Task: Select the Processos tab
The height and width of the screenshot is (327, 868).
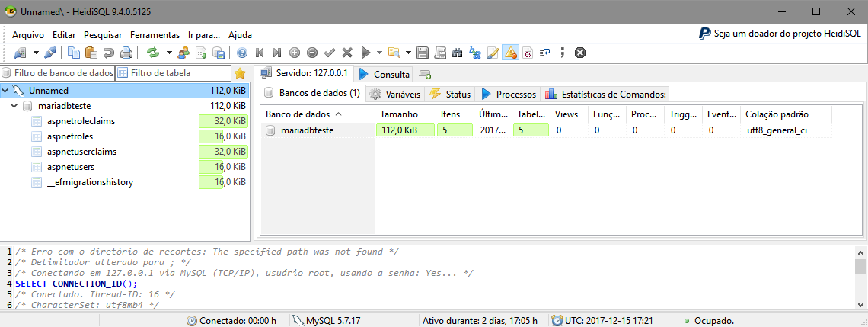Action: pyautogui.click(x=508, y=95)
